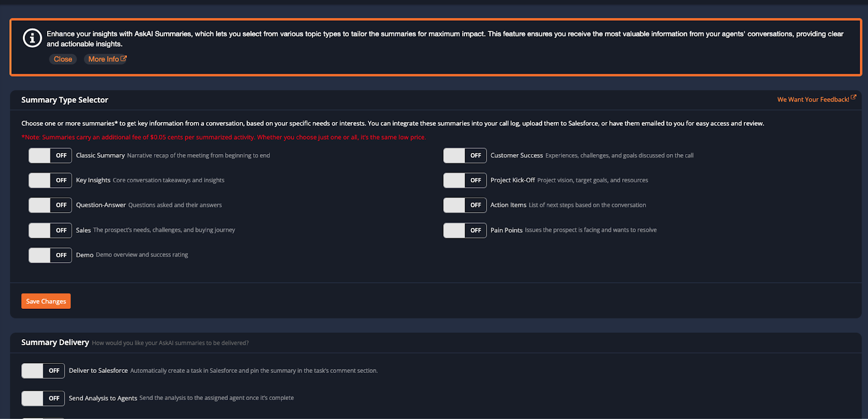Toggle the Question-Answer summary switch
868x419 pixels.
pos(50,205)
